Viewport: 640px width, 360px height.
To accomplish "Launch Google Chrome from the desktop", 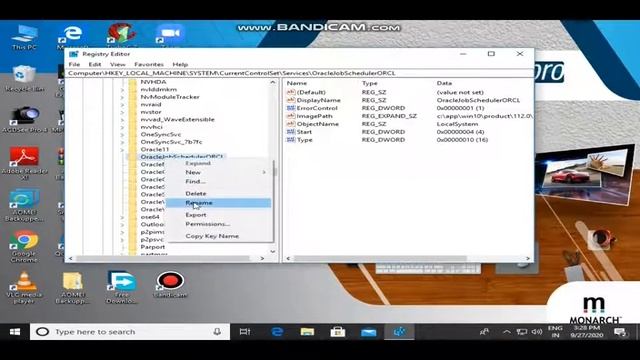I will pyautogui.click(x=24, y=247).
